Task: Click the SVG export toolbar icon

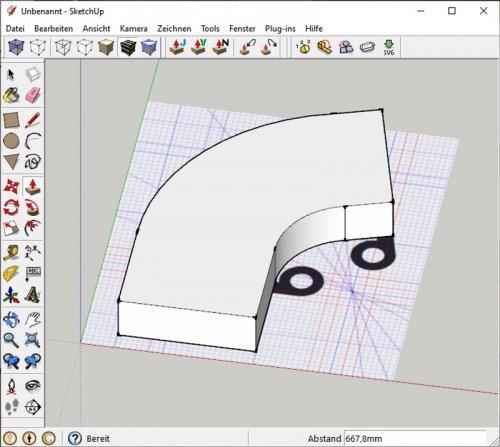Action: coord(389,47)
